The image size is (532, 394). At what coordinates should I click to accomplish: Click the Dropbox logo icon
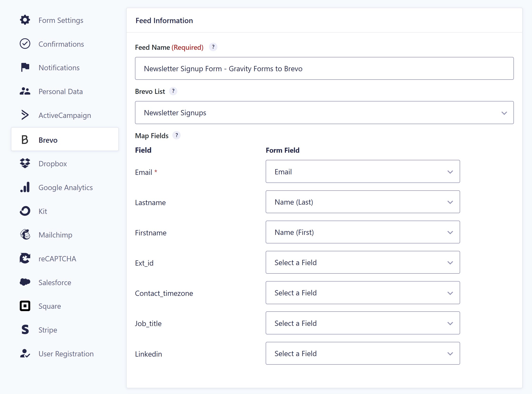click(x=25, y=163)
